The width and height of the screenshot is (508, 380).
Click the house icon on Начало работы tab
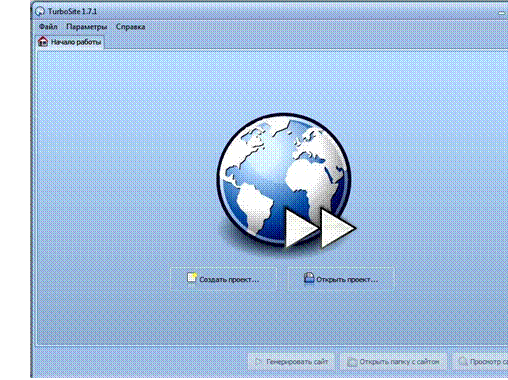pyautogui.click(x=43, y=42)
